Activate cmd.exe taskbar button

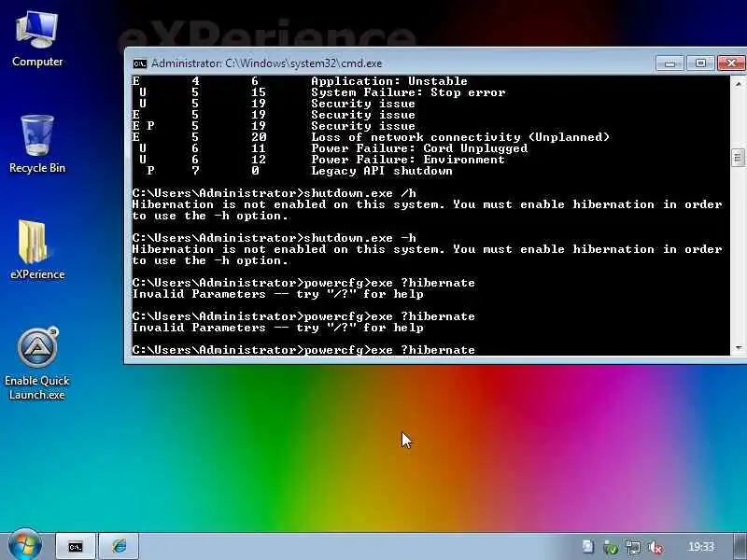pyautogui.click(x=76, y=547)
